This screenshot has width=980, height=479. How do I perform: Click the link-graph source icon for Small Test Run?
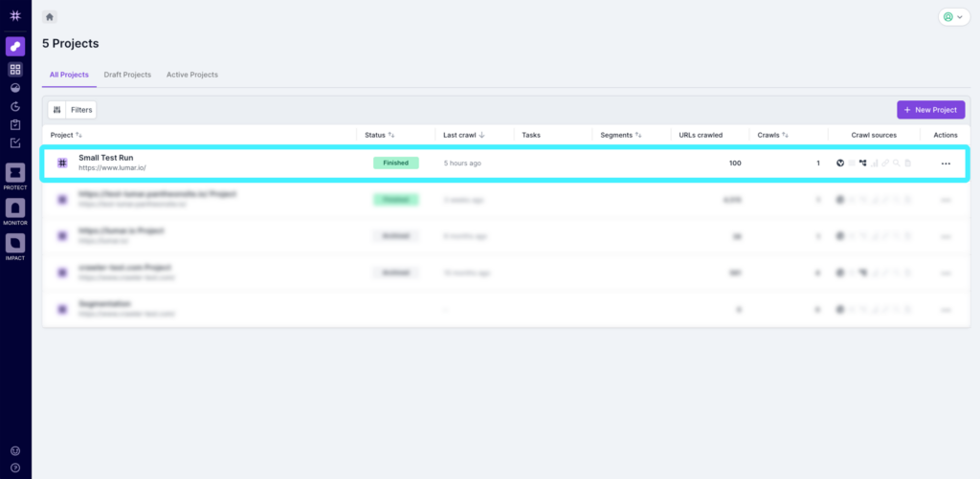[863, 163]
